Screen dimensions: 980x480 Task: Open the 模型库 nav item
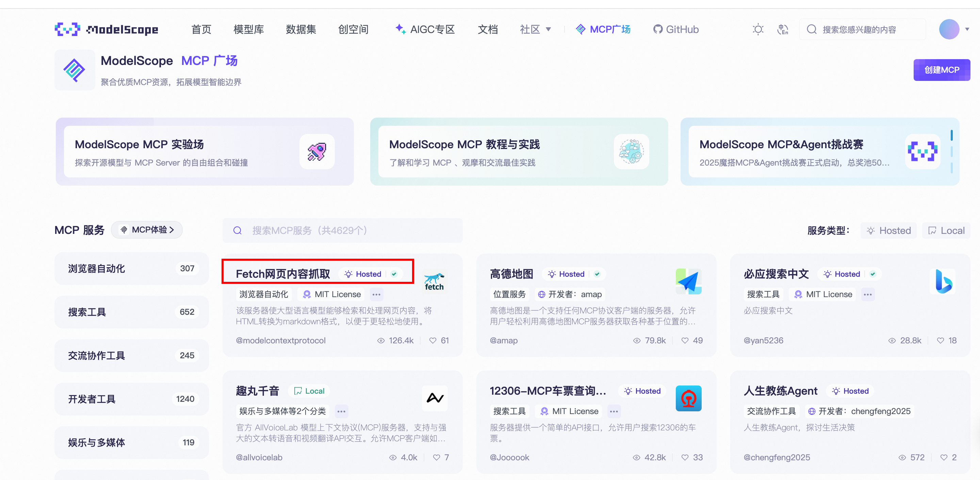(x=248, y=29)
